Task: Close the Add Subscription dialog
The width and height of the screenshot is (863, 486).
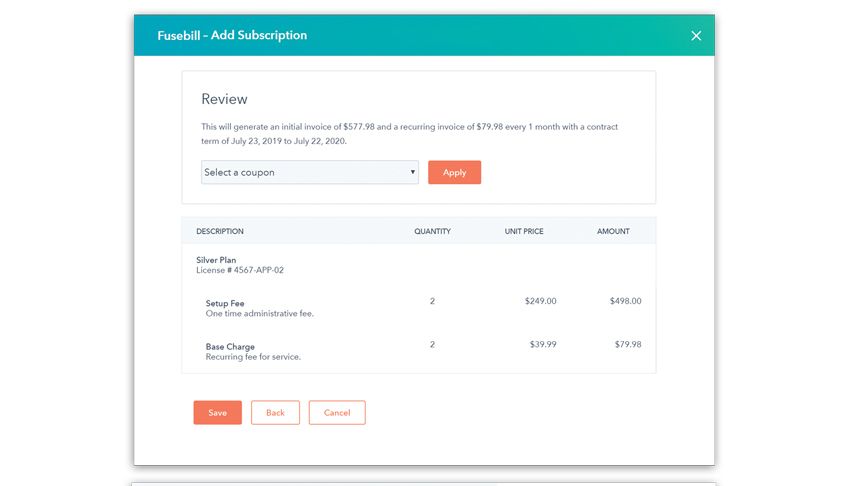Action: coord(696,36)
